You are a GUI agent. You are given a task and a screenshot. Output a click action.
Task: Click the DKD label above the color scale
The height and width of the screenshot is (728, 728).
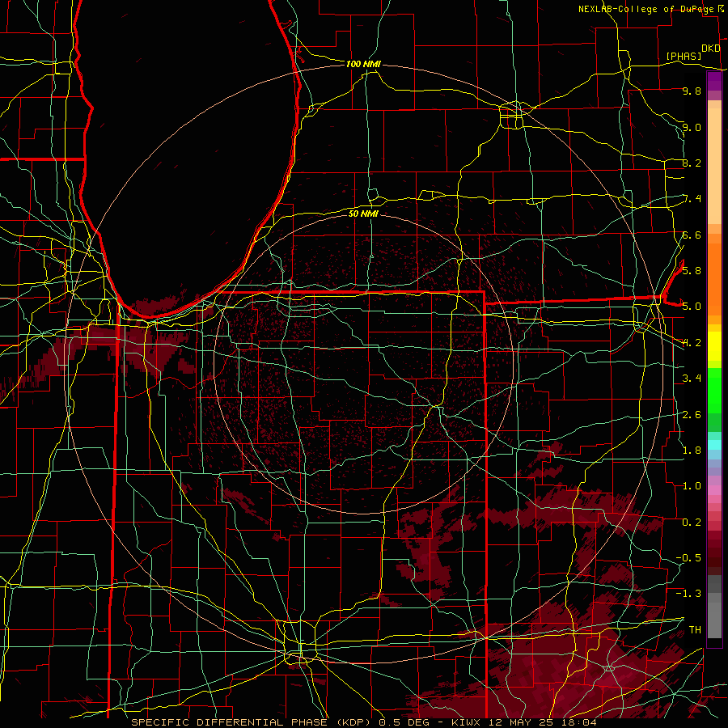[x=710, y=49]
